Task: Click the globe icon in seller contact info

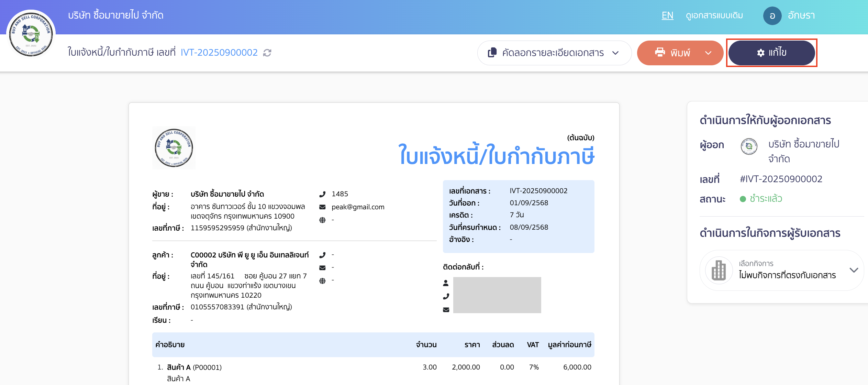Action: [x=322, y=220]
